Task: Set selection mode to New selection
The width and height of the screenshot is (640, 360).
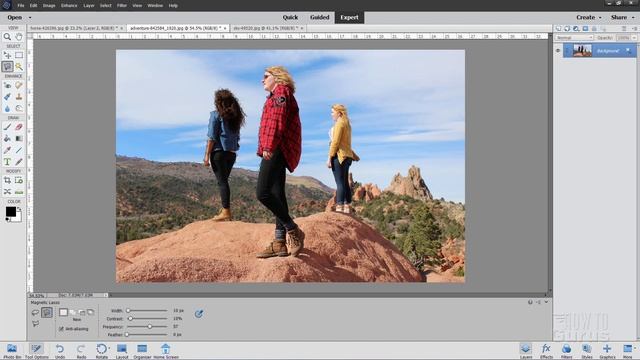Action: (x=63, y=312)
